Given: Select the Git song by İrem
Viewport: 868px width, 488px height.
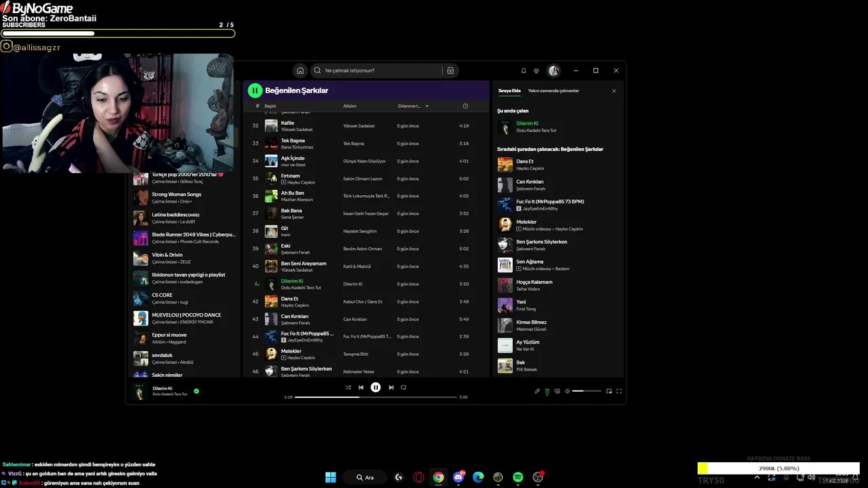Looking at the screenshot, I should click(x=366, y=231).
